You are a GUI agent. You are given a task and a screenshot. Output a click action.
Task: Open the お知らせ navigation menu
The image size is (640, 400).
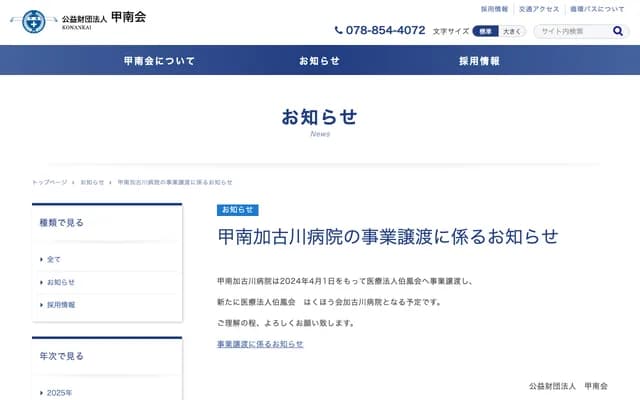click(x=320, y=61)
